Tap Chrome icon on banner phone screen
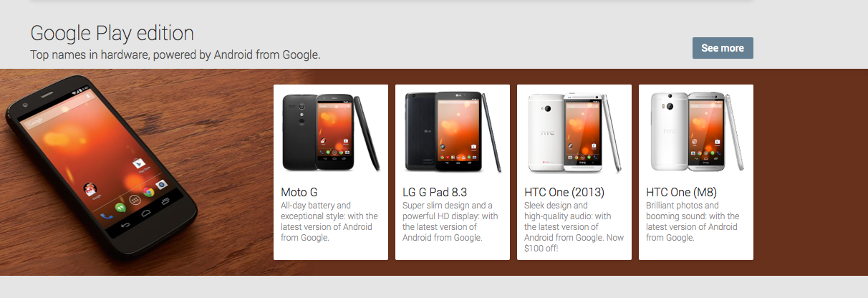868x298 pixels. (148, 191)
